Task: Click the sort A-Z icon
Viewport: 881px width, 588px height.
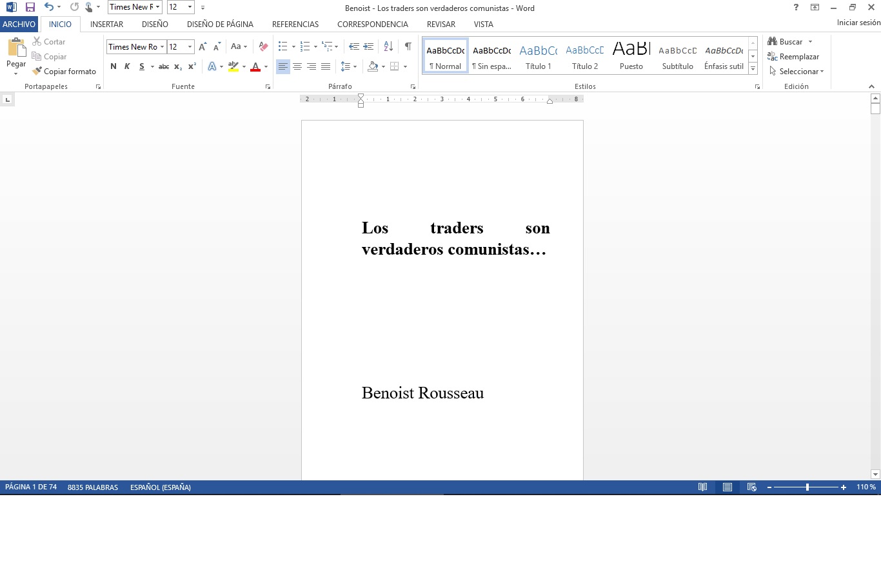Action: [388, 46]
